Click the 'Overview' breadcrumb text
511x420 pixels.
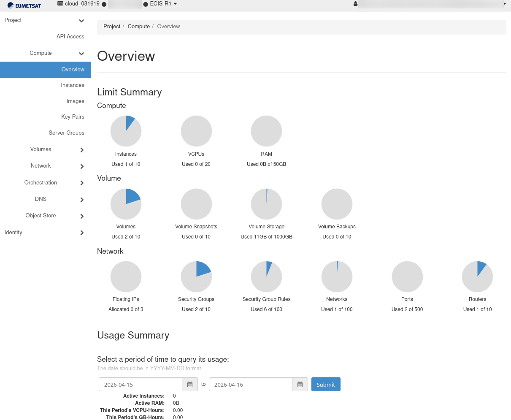click(168, 26)
